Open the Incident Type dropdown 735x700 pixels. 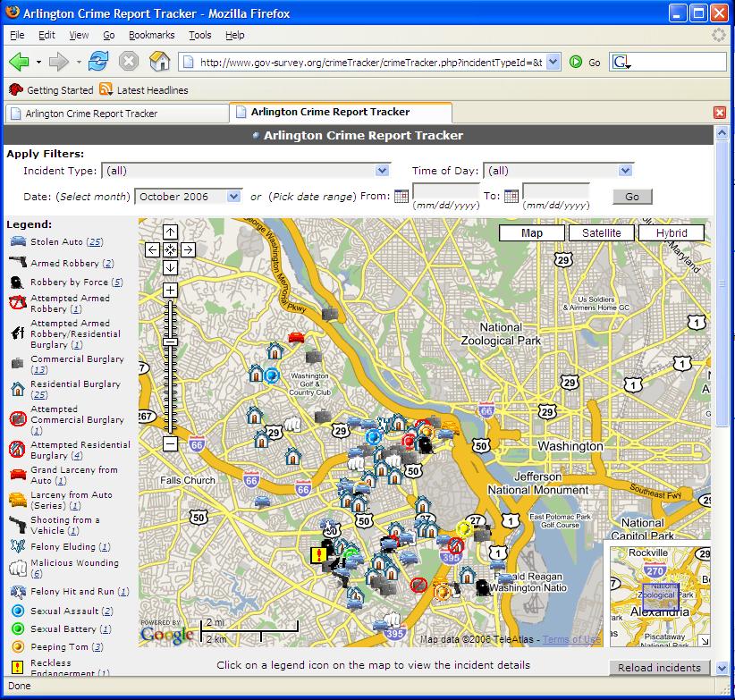[246, 171]
